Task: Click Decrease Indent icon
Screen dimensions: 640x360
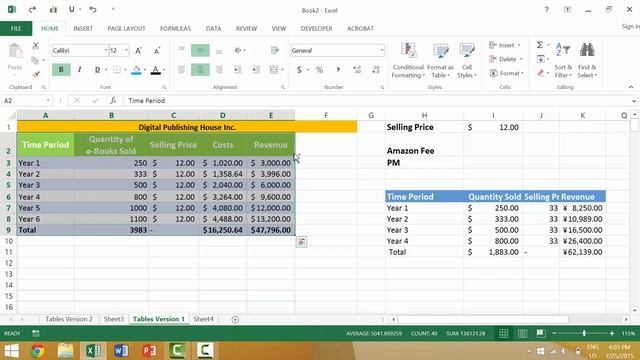Action: tap(237, 70)
